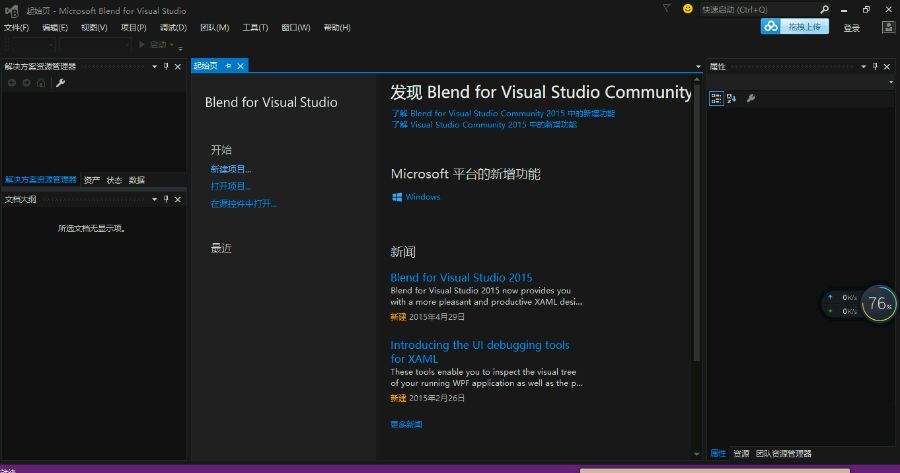
Task: Click the 启动 run play button
Action: 142,44
